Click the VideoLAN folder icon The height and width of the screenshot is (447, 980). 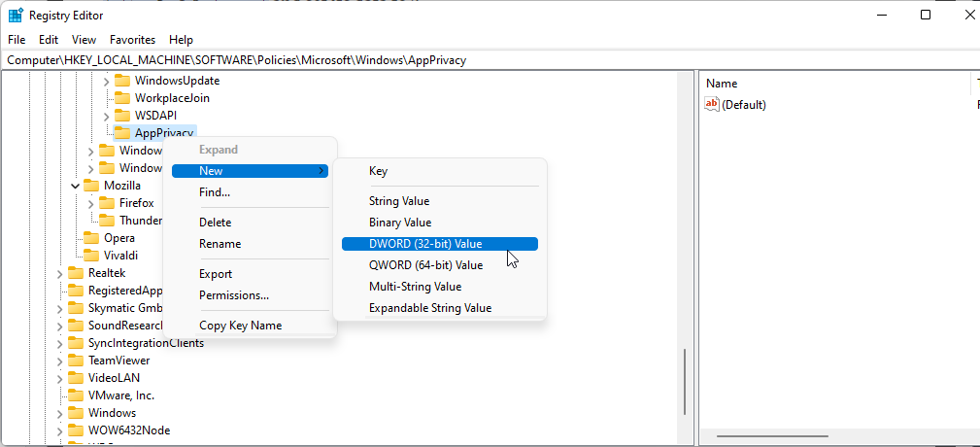point(76,378)
